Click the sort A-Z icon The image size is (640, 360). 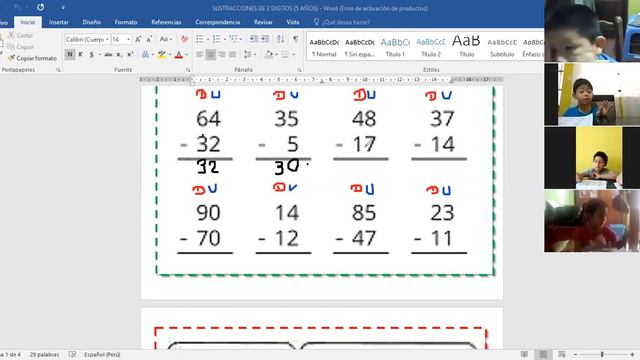coord(280,39)
